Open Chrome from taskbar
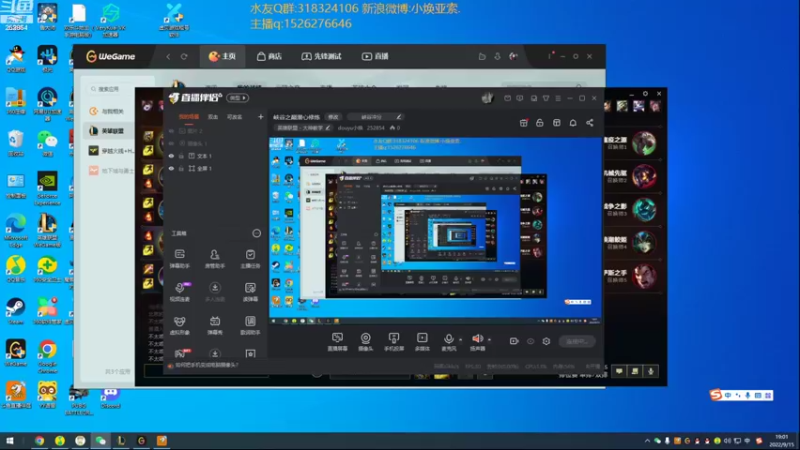 [x=39, y=441]
